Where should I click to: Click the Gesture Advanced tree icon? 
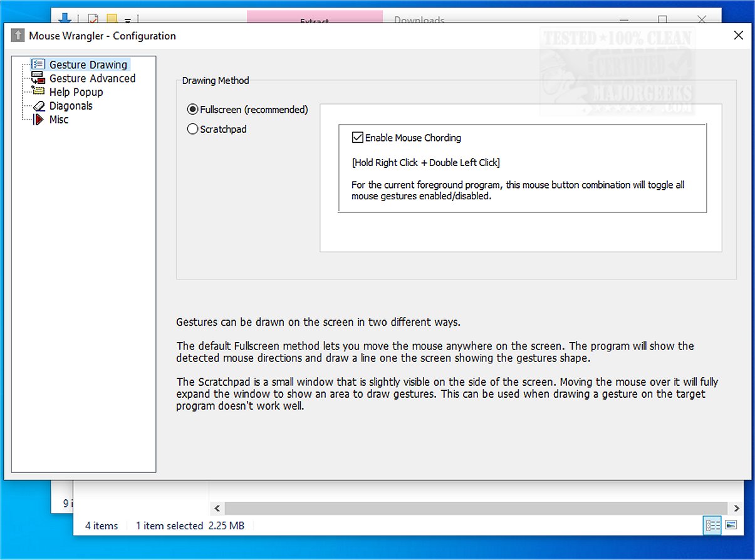pyautogui.click(x=39, y=78)
